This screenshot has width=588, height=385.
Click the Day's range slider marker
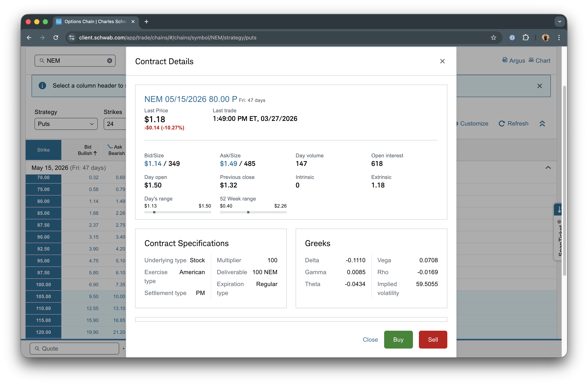point(154,212)
